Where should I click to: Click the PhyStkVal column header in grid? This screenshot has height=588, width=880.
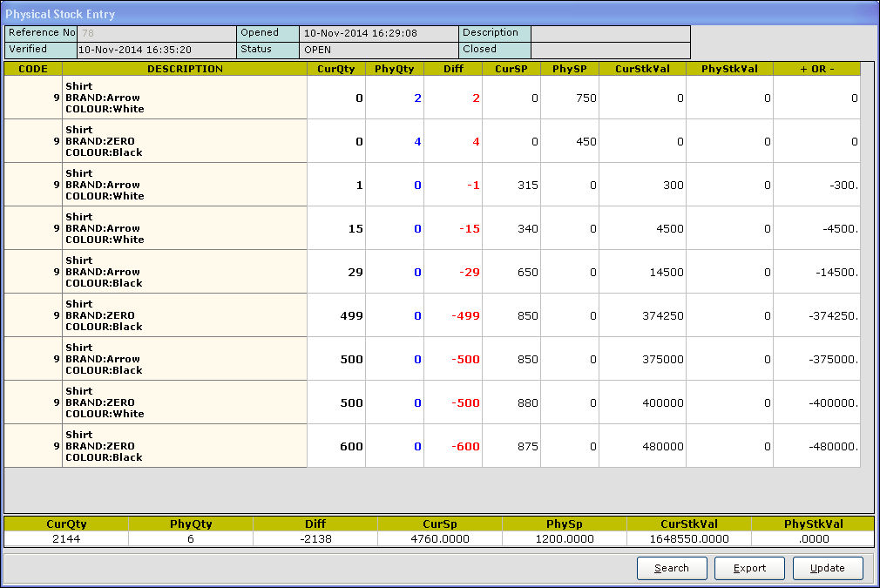[729, 69]
